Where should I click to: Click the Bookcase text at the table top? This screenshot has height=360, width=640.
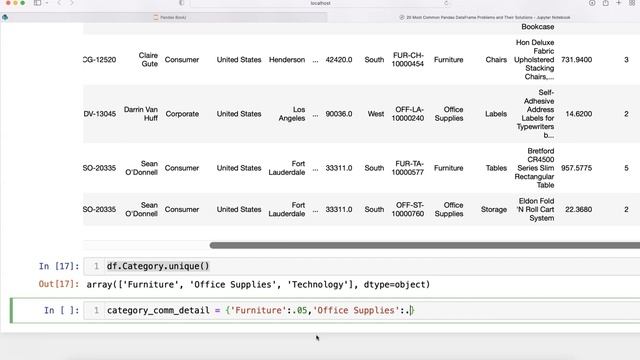click(538, 27)
